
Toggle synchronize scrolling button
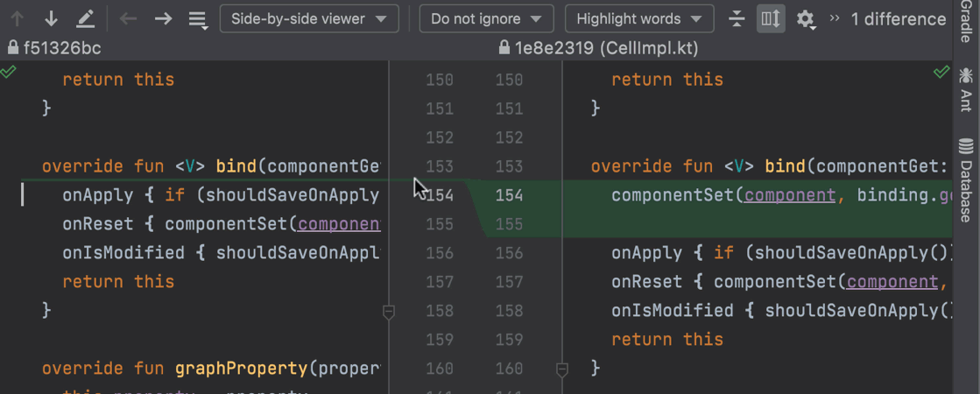[x=771, y=18]
